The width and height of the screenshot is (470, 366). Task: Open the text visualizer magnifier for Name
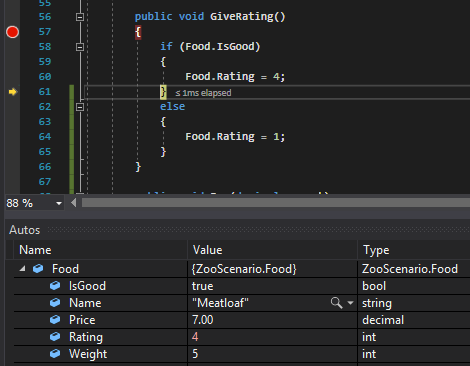pyautogui.click(x=336, y=303)
